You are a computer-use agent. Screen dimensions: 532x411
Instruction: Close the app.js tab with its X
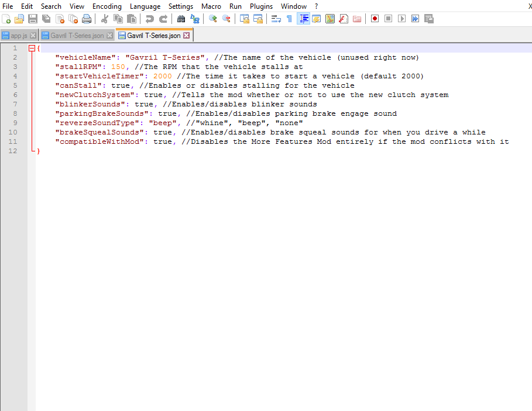[x=33, y=35]
